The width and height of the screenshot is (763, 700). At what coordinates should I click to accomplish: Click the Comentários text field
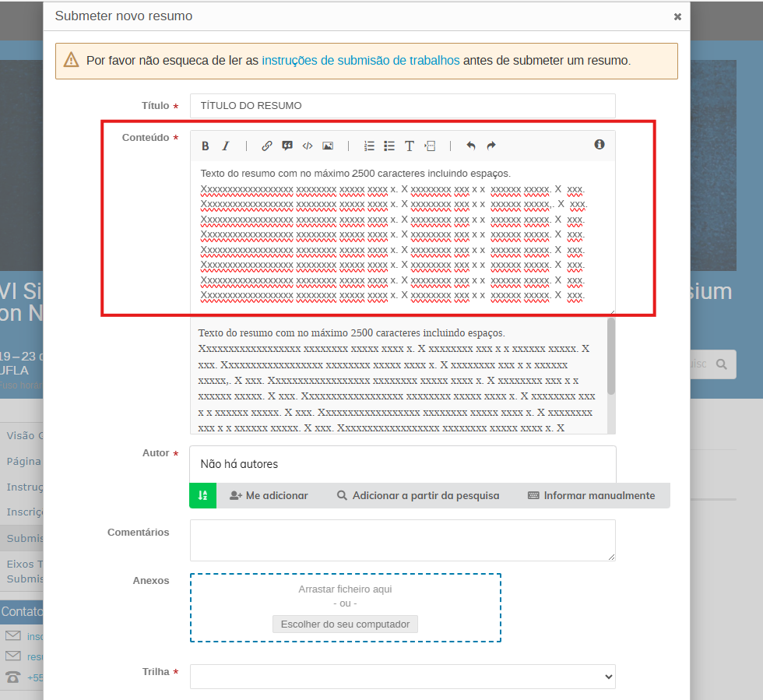click(x=403, y=540)
